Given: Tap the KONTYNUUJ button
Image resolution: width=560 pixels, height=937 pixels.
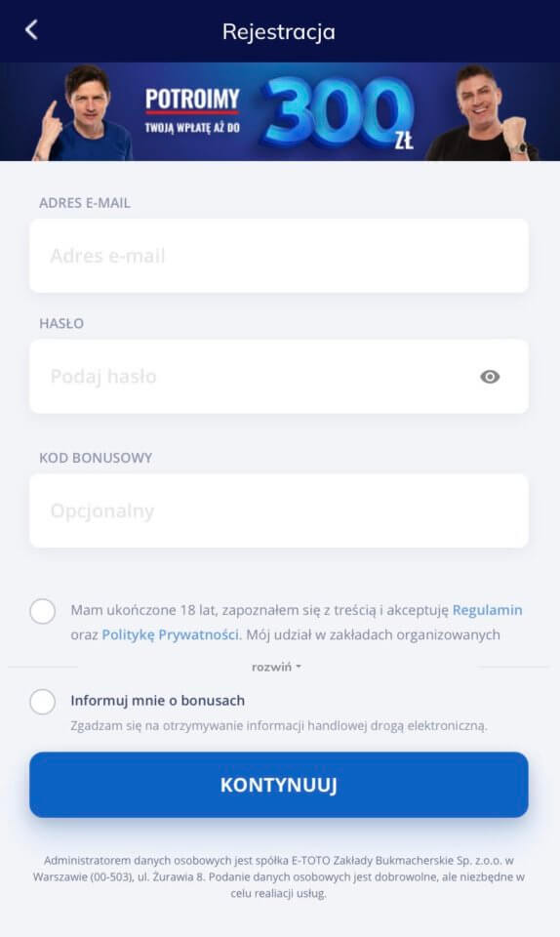Looking at the screenshot, I should click(279, 785).
